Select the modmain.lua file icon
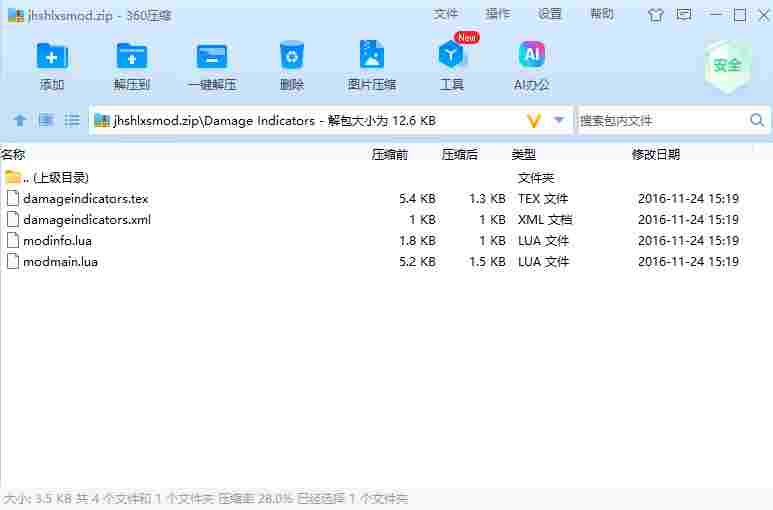 coord(13,262)
